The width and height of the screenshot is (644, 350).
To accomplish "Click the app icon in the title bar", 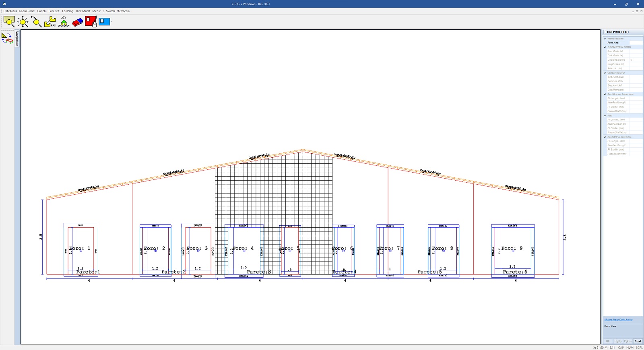I will [4, 4].
